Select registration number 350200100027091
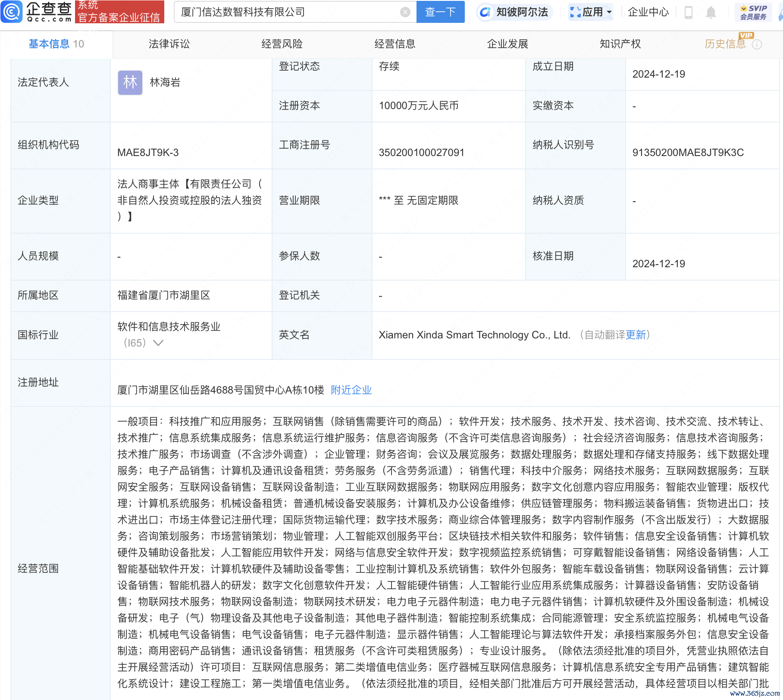This screenshot has height=700, width=783. pos(421,153)
